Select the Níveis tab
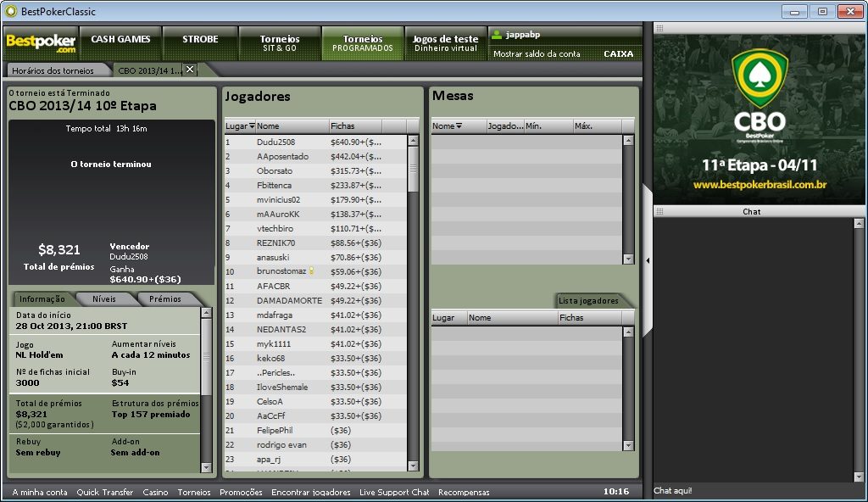 point(104,299)
